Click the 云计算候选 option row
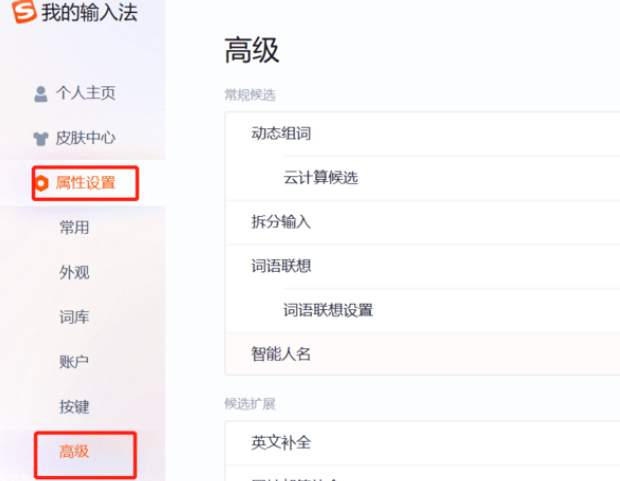 click(422, 178)
